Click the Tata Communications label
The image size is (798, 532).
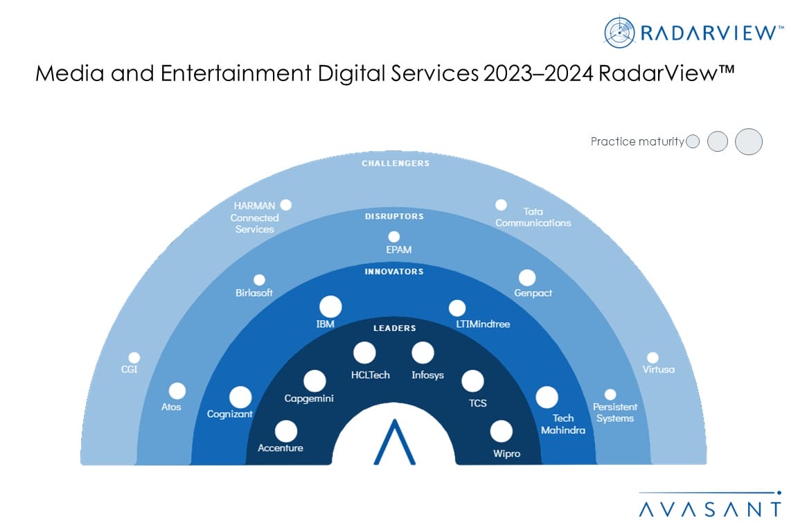pyautogui.click(x=533, y=218)
